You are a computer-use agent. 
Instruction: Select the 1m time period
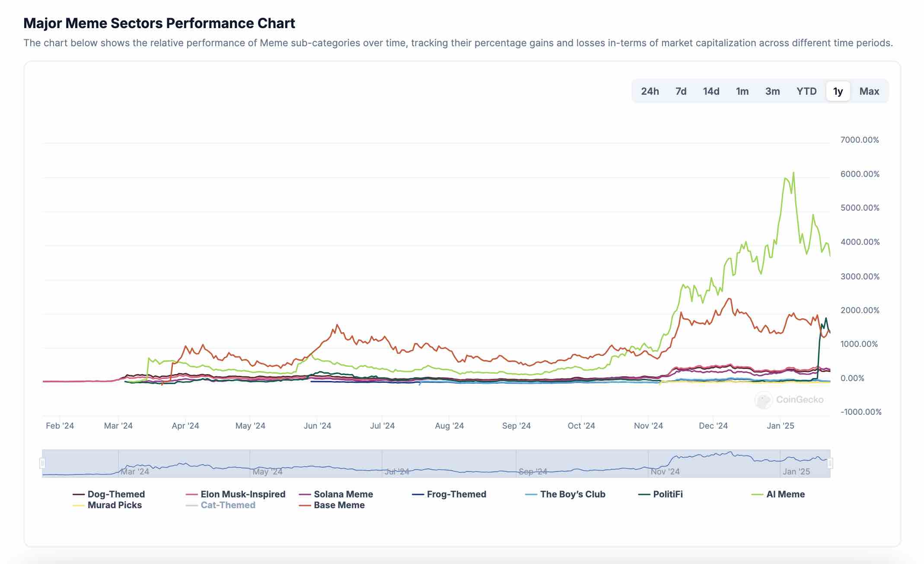[x=742, y=91]
